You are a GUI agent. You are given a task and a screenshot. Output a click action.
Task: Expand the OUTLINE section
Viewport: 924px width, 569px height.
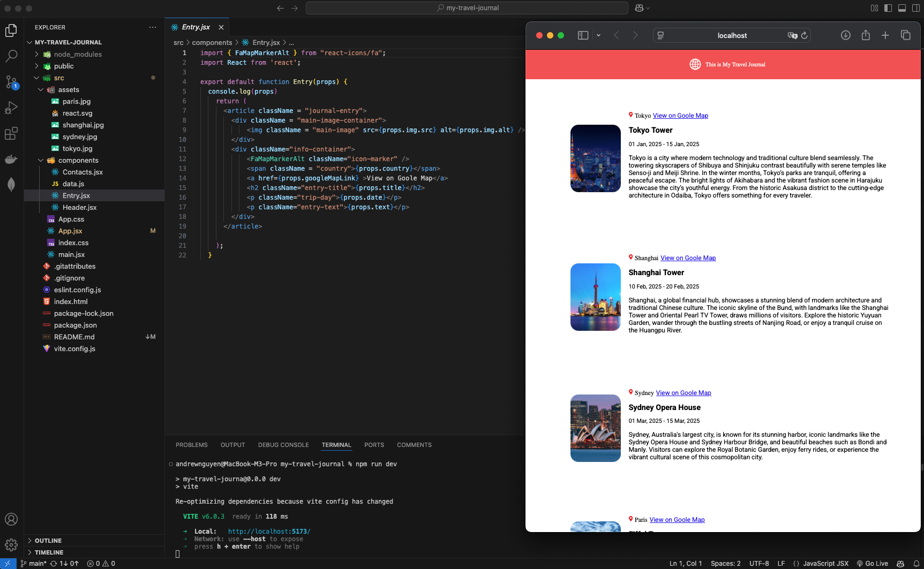[x=48, y=541]
